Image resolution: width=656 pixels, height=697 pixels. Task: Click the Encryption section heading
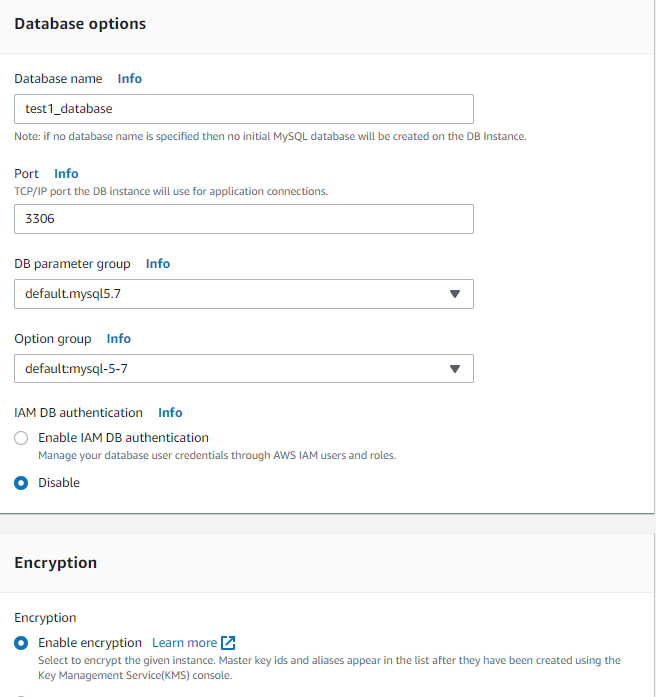point(56,563)
